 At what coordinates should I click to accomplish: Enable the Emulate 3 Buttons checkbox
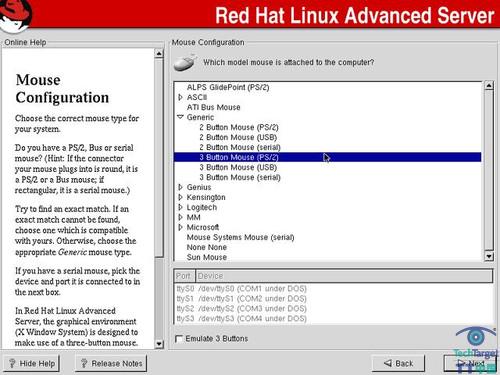click(179, 339)
